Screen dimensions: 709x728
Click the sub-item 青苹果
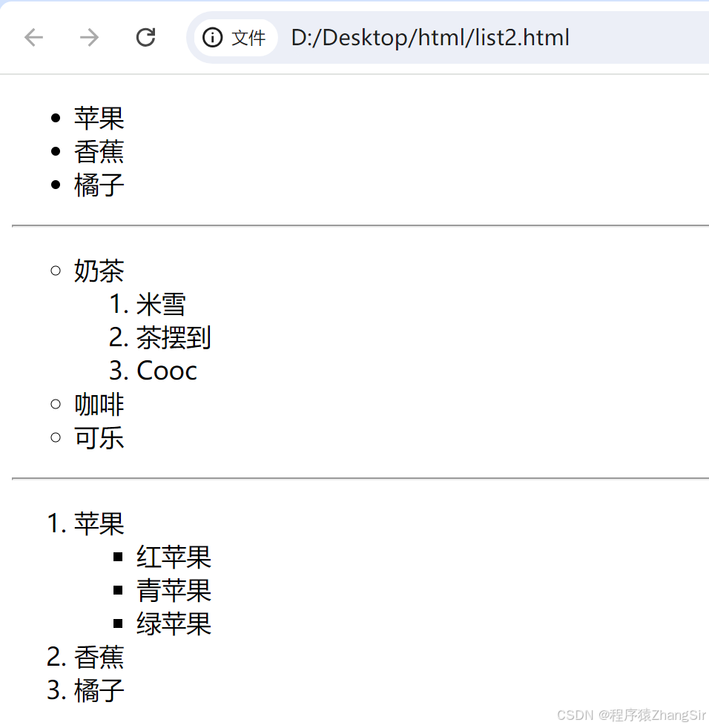[x=174, y=590]
